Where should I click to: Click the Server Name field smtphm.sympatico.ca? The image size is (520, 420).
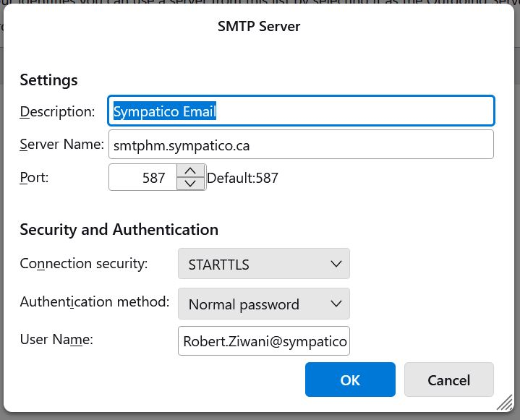[x=300, y=145]
